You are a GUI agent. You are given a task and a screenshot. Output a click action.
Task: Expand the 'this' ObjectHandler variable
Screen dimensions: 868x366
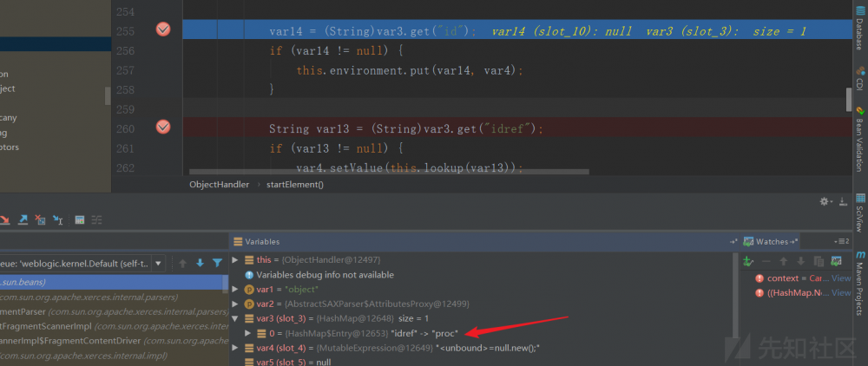coord(234,260)
